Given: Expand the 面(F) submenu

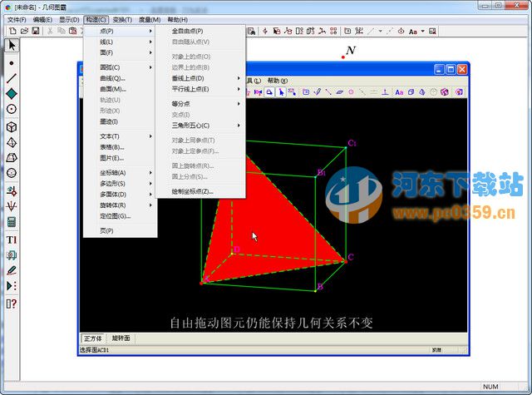Looking at the screenshot, I should [x=120, y=52].
